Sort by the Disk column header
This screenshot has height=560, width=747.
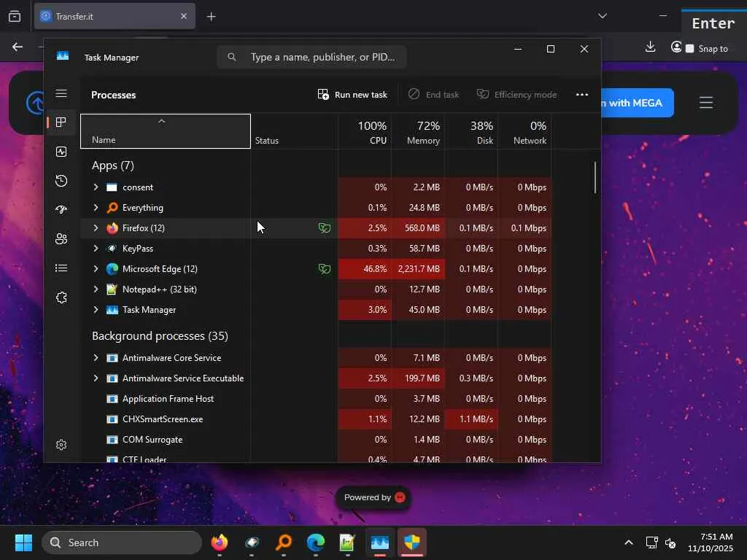pyautogui.click(x=472, y=131)
